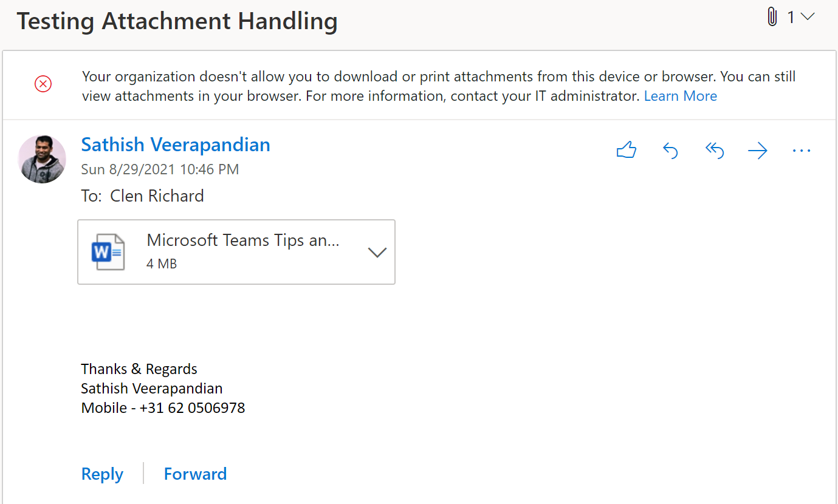838x504 pixels.
Task: Open sender name Sathish Veerapandian contact card
Action: [176, 145]
